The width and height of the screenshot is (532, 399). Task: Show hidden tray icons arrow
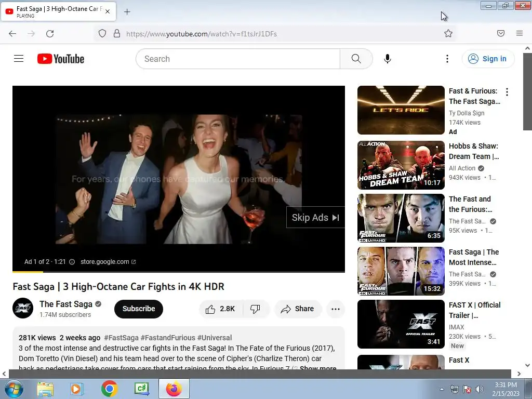click(442, 389)
